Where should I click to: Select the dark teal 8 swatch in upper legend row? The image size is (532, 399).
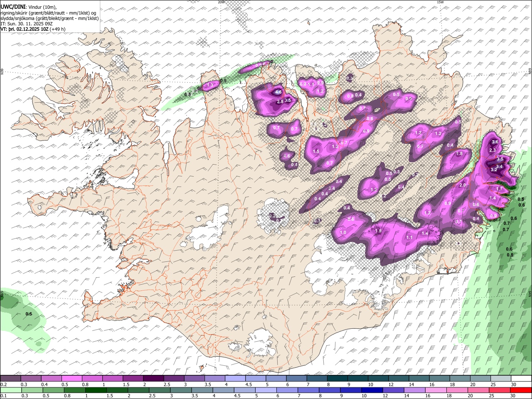pos(337,379)
